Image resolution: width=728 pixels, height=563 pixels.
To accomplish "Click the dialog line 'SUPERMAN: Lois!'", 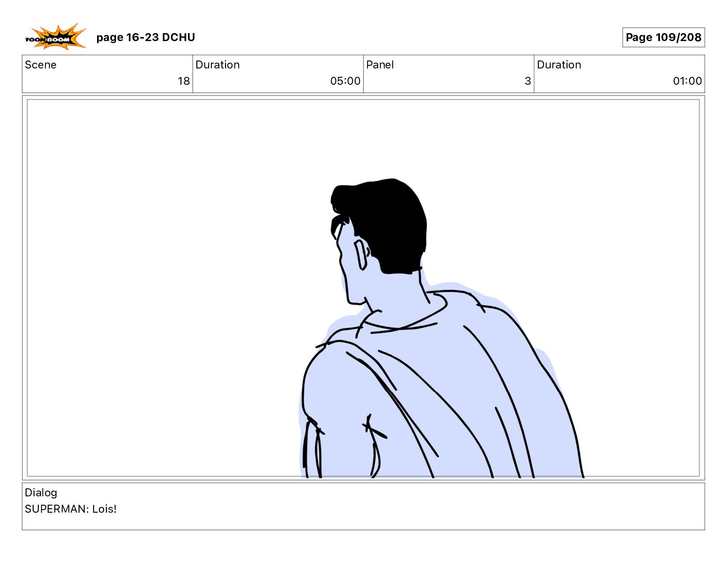I will point(71,509).
